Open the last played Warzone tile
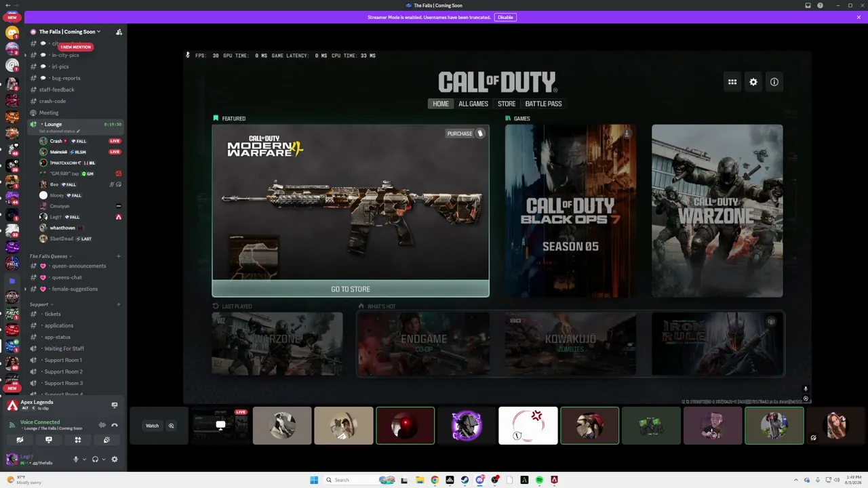Screen dimensions: 868x488 (277, 344)
